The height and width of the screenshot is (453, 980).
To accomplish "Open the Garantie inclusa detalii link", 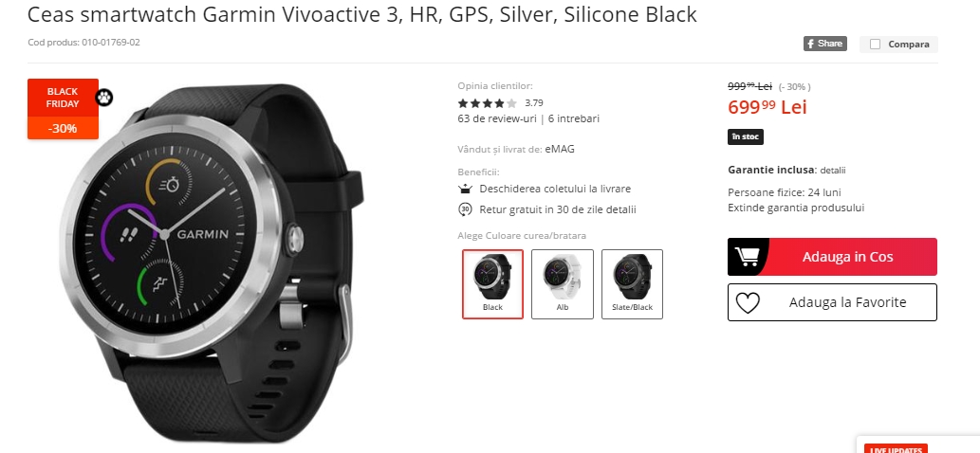I will pos(833,171).
